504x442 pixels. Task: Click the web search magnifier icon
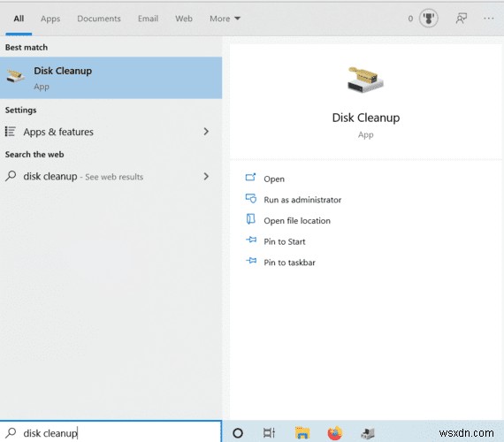pos(11,176)
